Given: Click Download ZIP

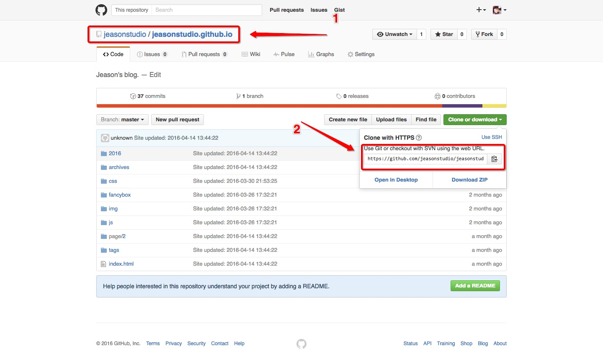Looking at the screenshot, I should click(469, 180).
